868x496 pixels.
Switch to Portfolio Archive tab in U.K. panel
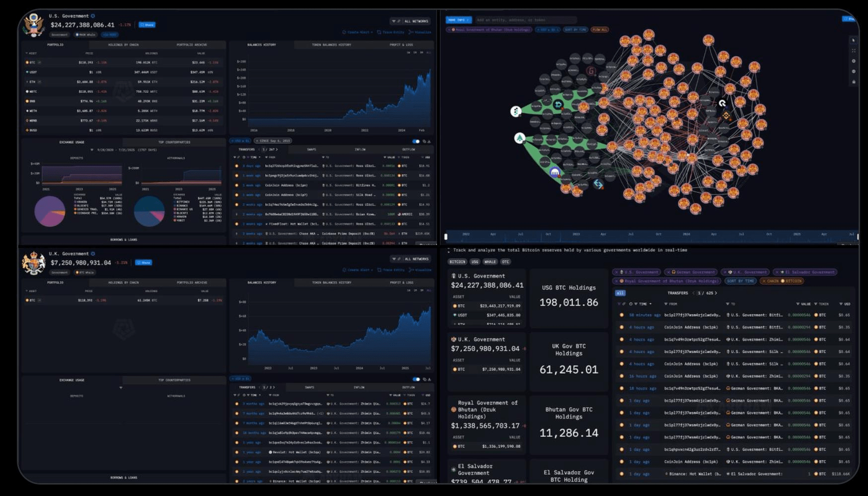(x=192, y=282)
